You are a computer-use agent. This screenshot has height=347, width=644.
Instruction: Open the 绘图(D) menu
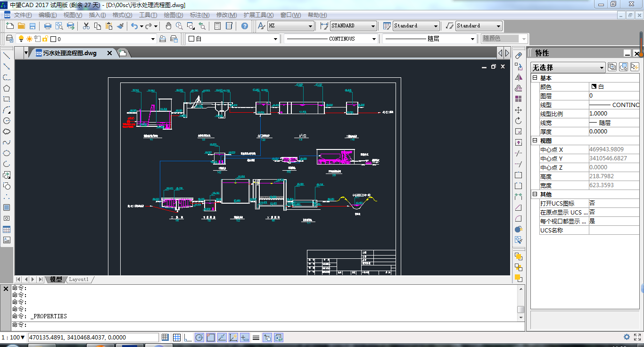(173, 15)
